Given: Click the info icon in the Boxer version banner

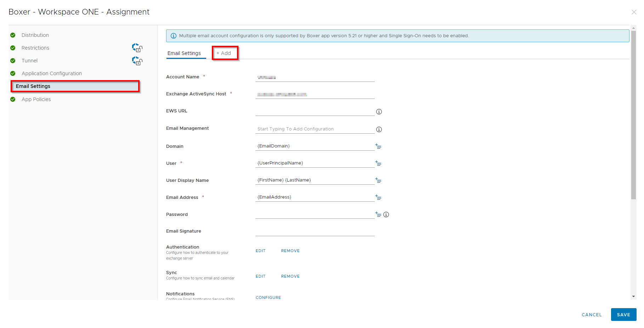Looking at the screenshot, I should click(x=174, y=35).
